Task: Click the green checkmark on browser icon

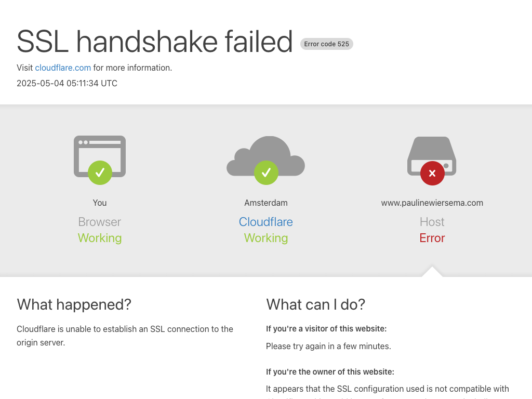Action: [100, 172]
